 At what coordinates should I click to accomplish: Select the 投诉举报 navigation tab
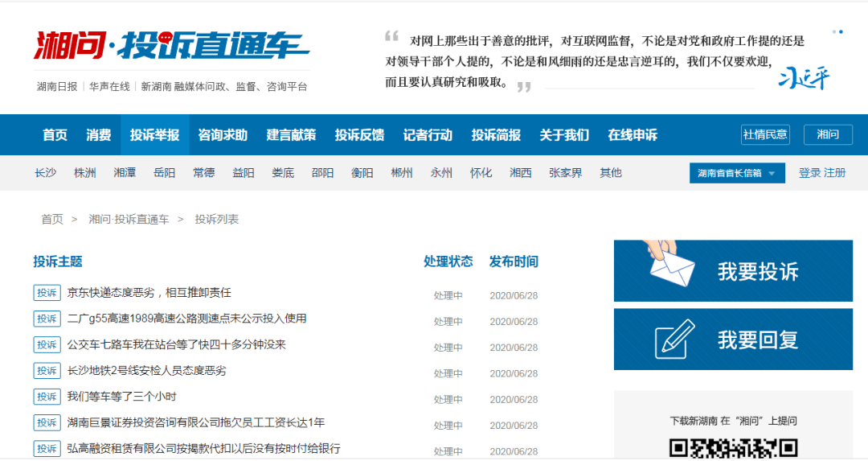tap(154, 134)
